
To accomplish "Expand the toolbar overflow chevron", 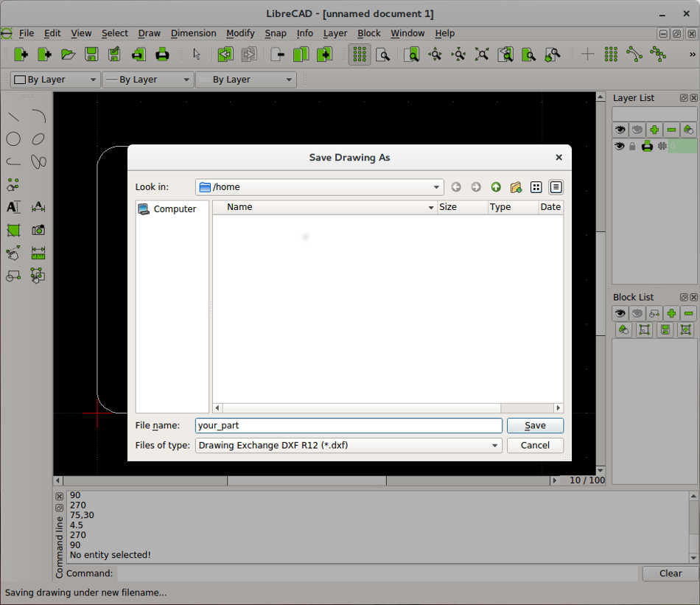I will [692, 55].
